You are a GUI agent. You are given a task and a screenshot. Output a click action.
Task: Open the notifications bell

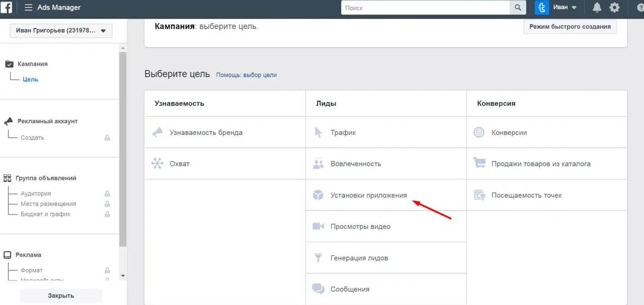point(597,8)
